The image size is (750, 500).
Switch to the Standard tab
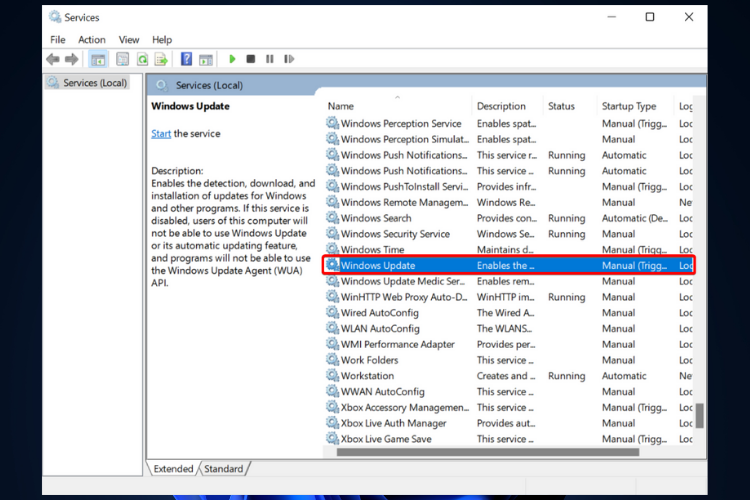coord(224,468)
